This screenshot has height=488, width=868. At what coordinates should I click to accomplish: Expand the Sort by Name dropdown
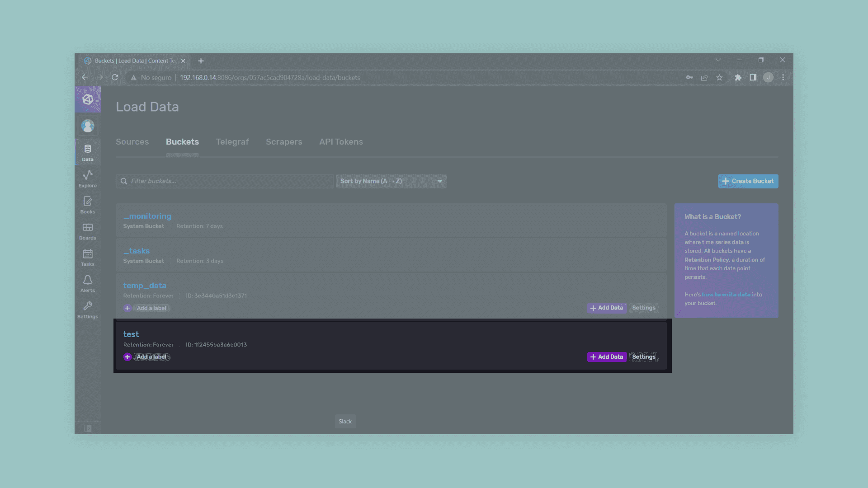pyautogui.click(x=391, y=181)
